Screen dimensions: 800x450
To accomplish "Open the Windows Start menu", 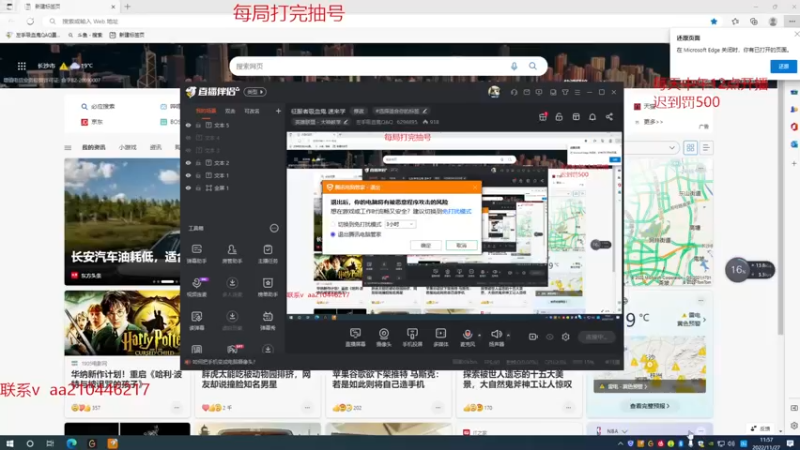I will pyautogui.click(x=9, y=443).
